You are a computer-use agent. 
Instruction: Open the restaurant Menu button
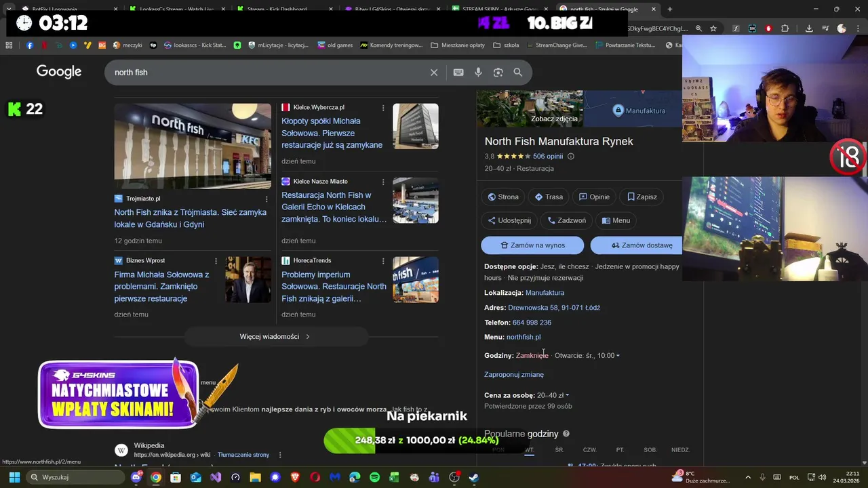tap(616, 220)
